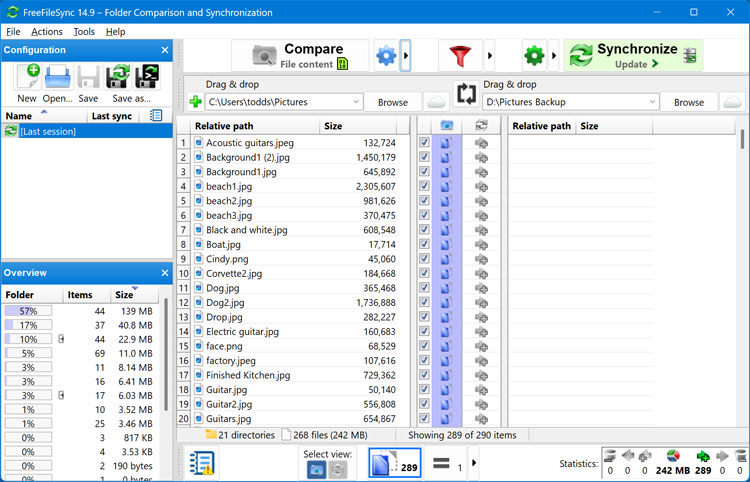Click the sync action column header icon
This screenshot has width=750, height=482.
pos(481,126)
